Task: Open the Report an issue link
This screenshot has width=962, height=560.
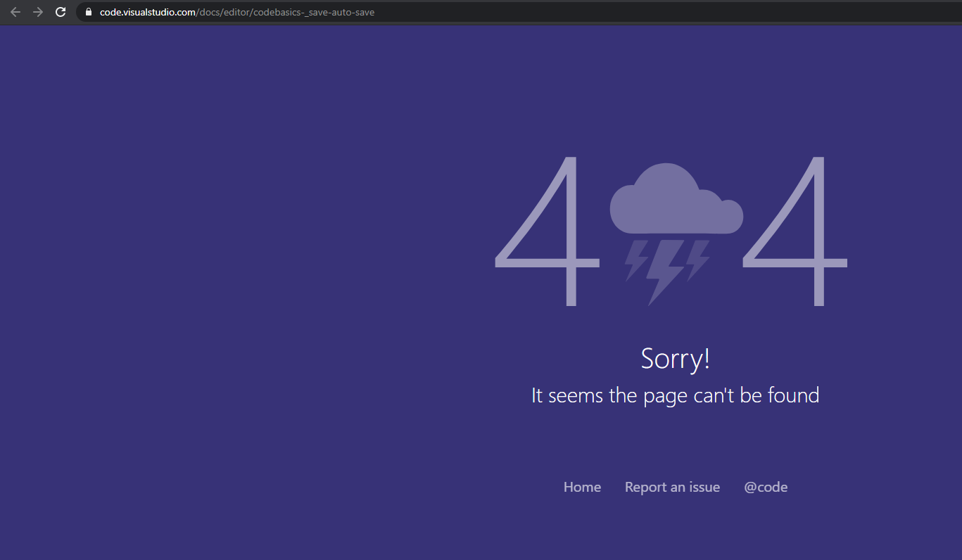Action: (672, 487)
